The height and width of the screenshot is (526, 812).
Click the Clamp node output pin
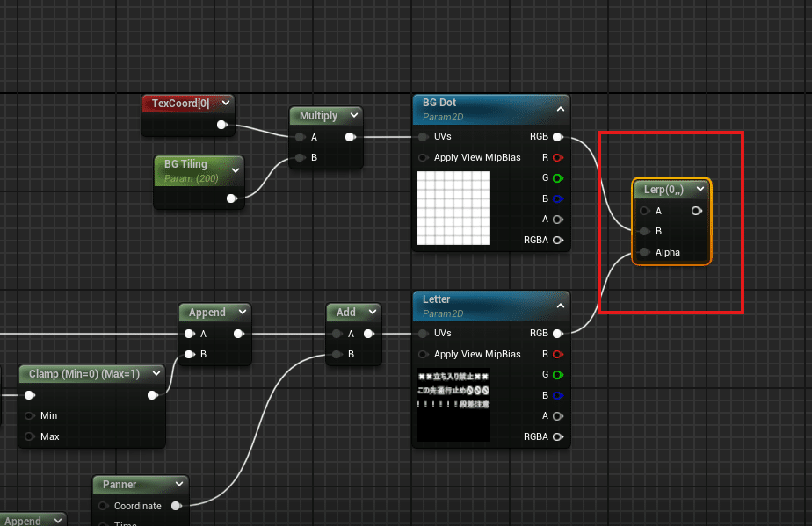[152, 395]
